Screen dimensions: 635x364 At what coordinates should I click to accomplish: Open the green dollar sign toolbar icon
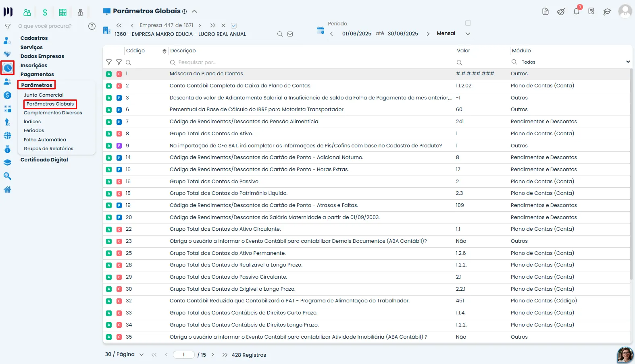[45, 12]
